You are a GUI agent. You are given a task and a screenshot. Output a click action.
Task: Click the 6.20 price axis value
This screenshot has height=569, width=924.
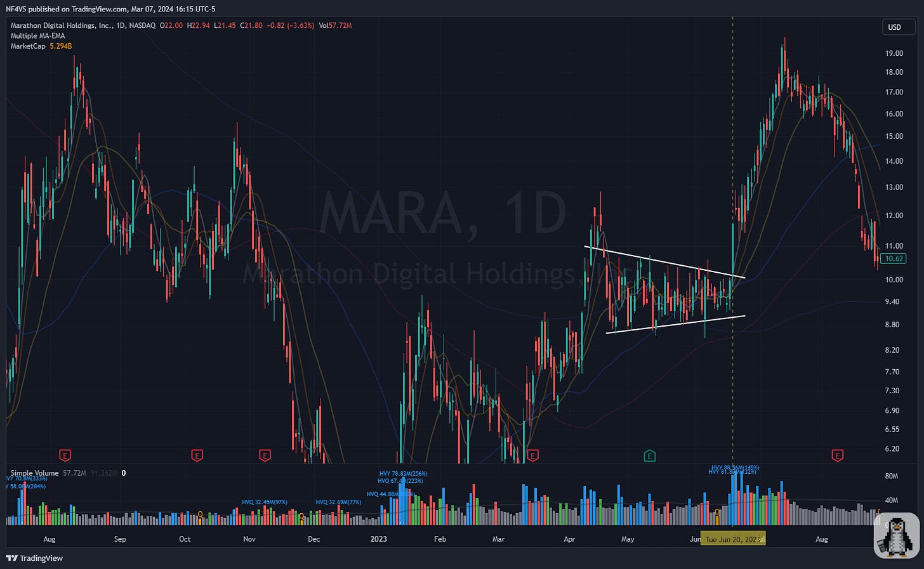click(x=892, y=449)
